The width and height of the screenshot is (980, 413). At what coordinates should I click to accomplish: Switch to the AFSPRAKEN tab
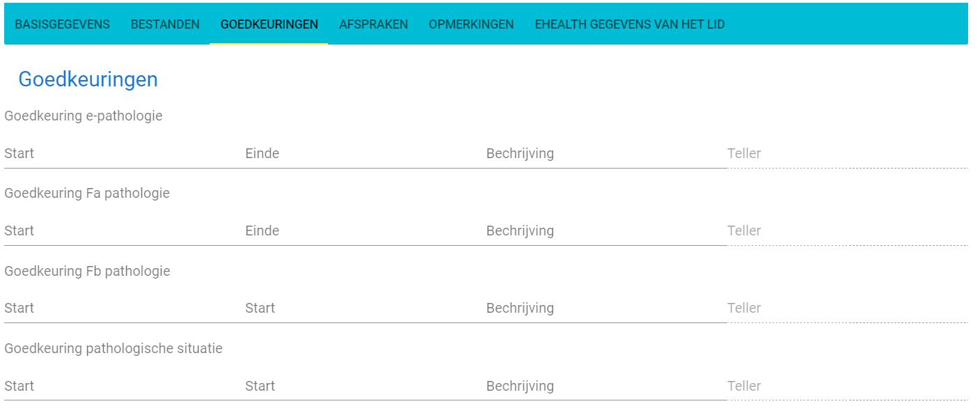click(373, 24)
